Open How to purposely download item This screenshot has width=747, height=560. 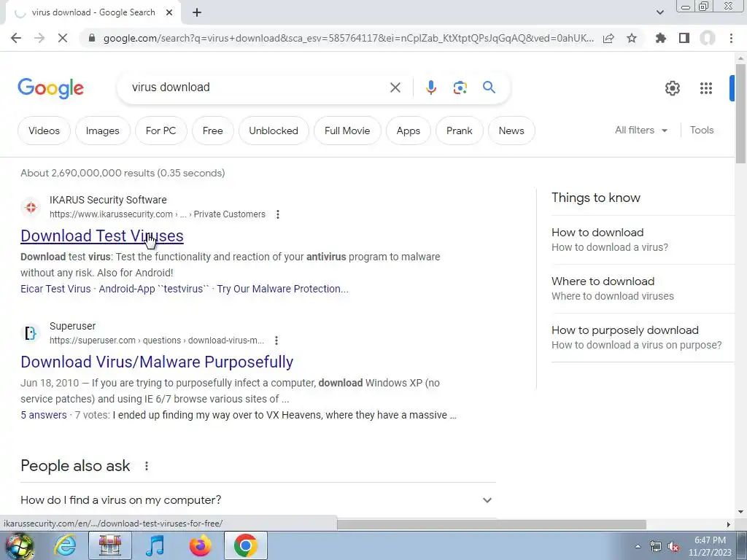[643, 337]
